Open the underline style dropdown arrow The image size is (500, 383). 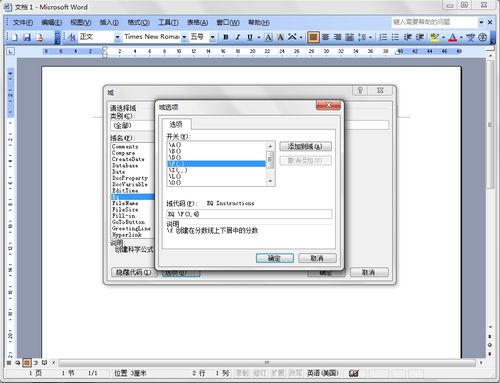coord(259,37)
